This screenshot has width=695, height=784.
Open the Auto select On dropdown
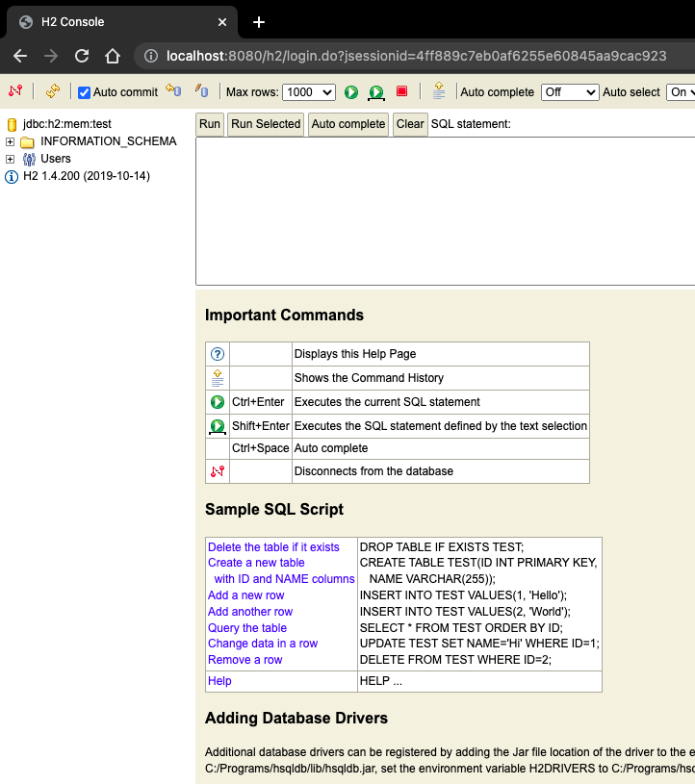coord(681,92)
